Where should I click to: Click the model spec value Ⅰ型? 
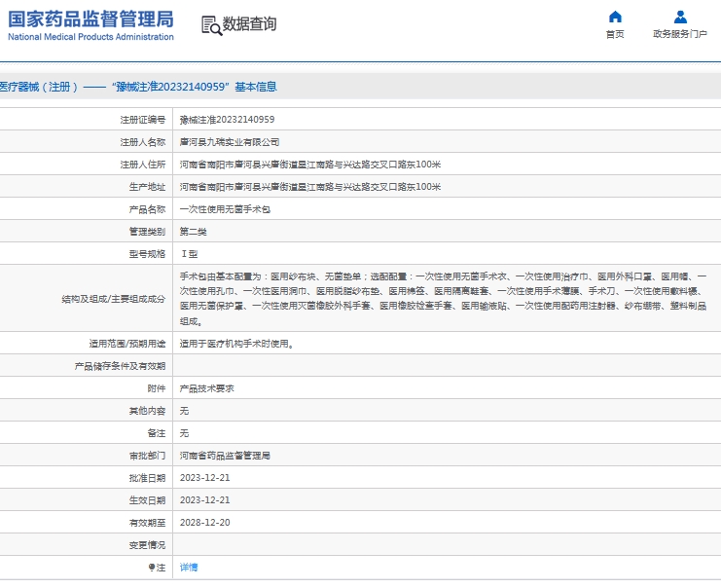tap(190, 254)
